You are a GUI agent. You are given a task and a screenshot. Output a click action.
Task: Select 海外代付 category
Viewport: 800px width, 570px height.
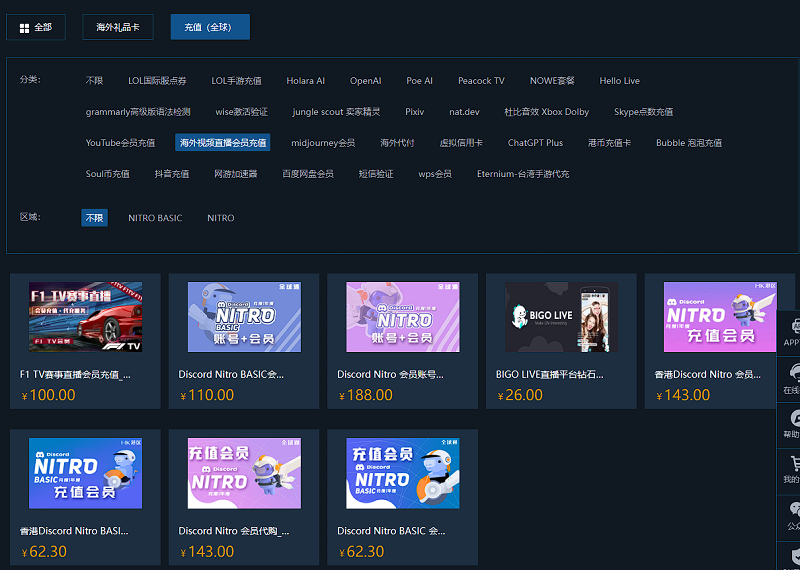click(x=397, y=143)
